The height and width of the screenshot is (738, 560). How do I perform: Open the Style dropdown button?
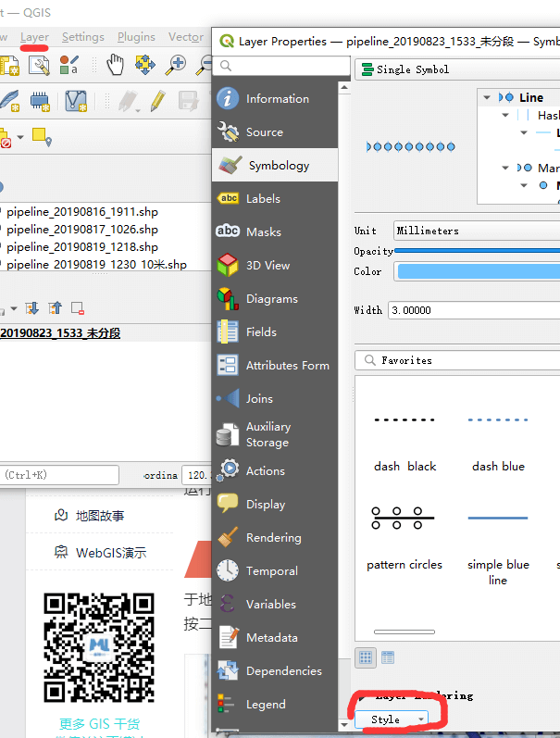pos(392,719)
